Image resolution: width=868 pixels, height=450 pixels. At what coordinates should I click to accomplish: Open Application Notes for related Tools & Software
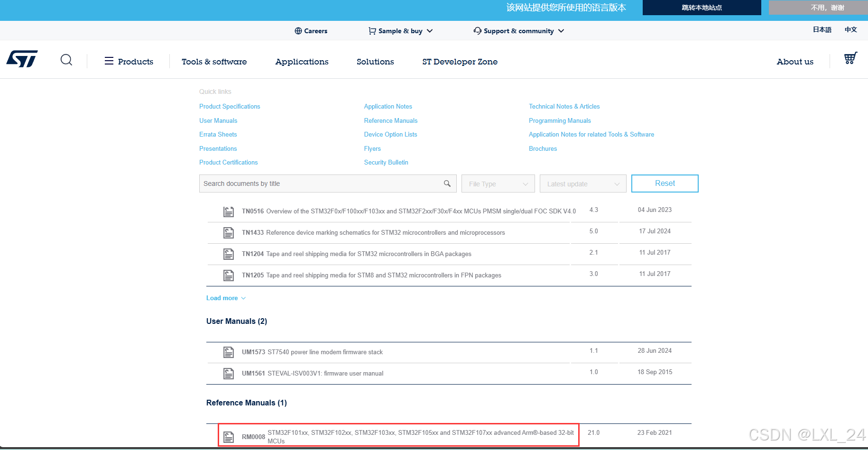pos(591,135)
